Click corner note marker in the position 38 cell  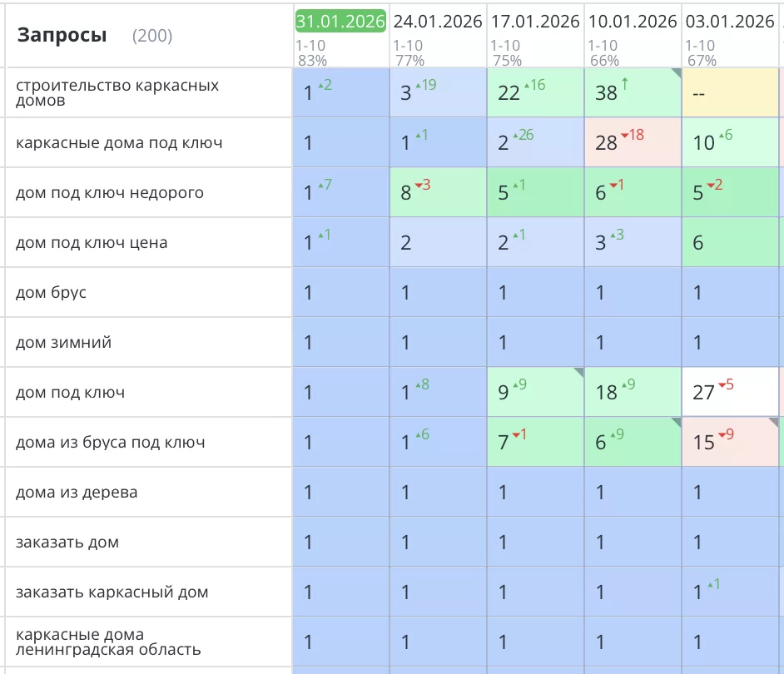(676, 73)
